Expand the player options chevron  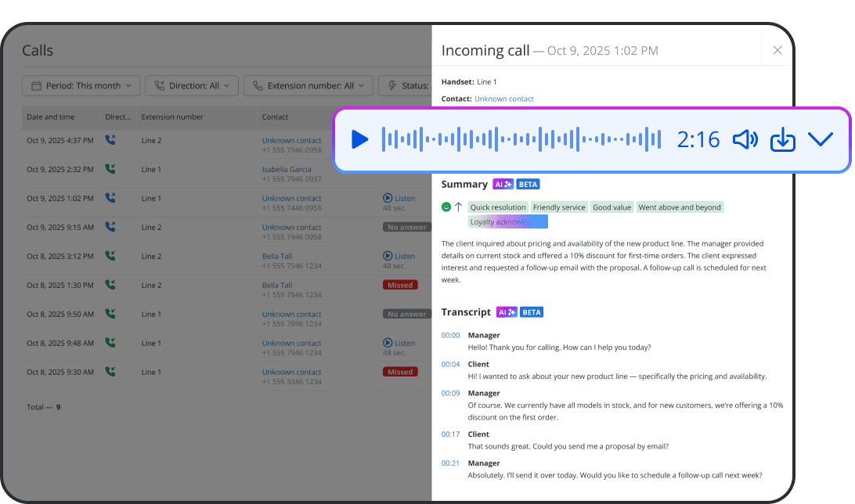(x=820, y=139)
